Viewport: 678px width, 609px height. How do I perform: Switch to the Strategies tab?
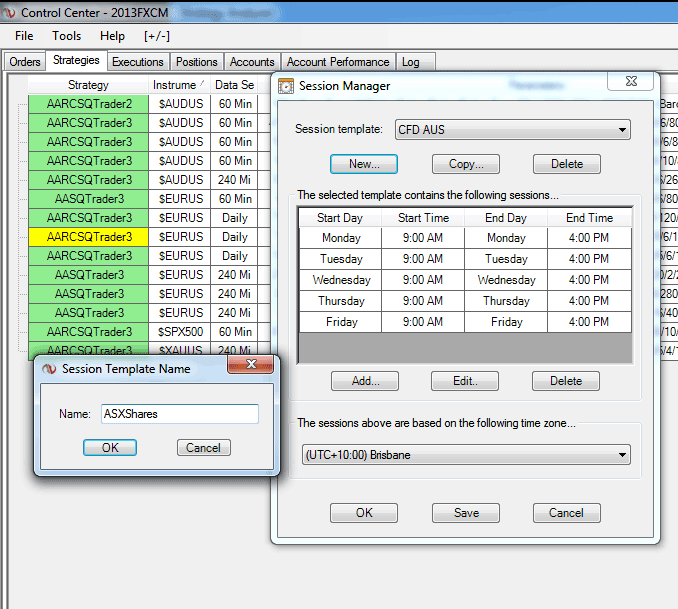(76, 60)
